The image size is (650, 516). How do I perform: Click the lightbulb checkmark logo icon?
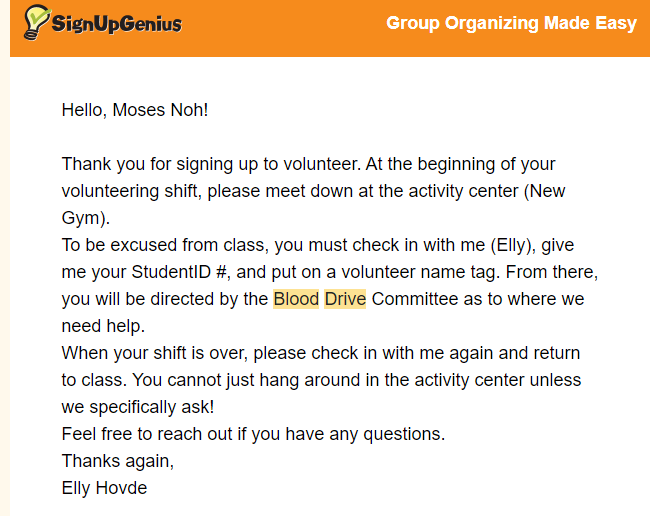(x=37, y=22)
